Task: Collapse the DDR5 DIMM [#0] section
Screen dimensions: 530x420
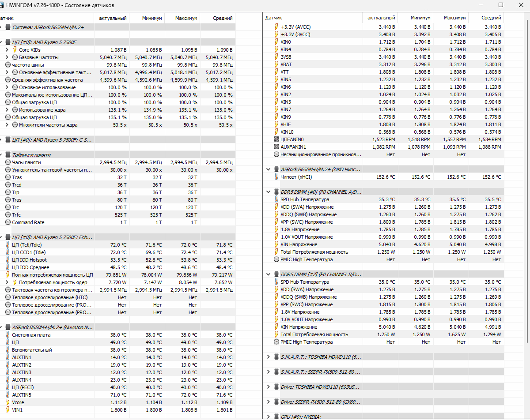Action: [x=269, y=192]
